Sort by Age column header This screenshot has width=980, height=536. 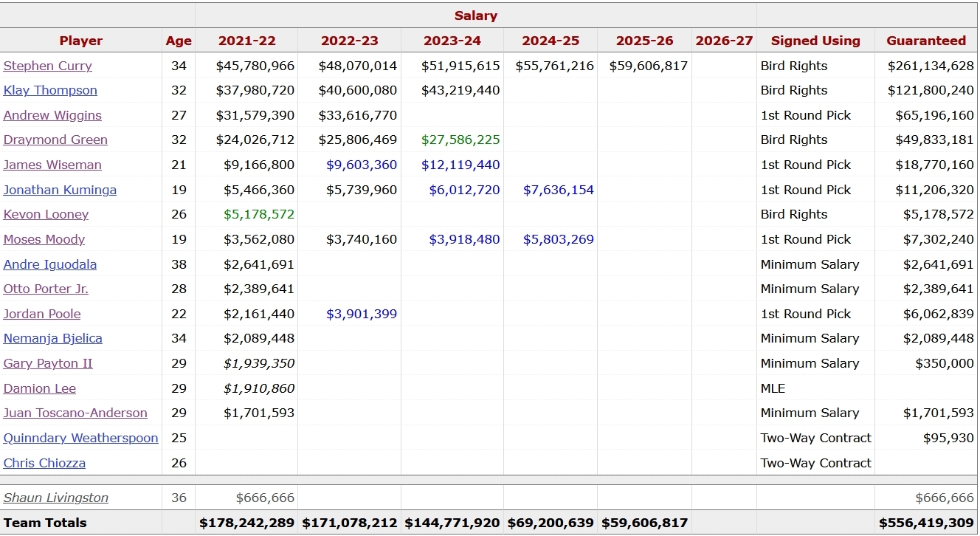179,41
